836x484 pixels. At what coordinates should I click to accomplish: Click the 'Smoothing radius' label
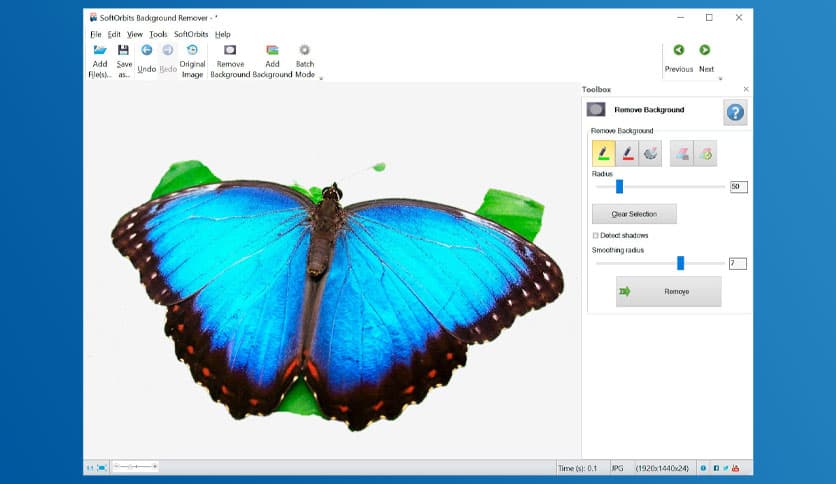pos(618,250)
